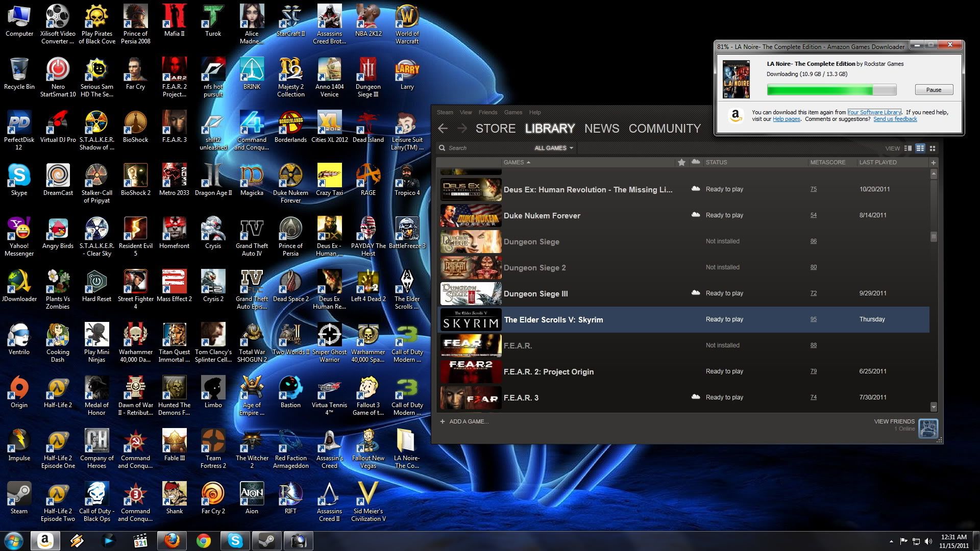Go back with Steam's left arrow

(x=443, y=129)
